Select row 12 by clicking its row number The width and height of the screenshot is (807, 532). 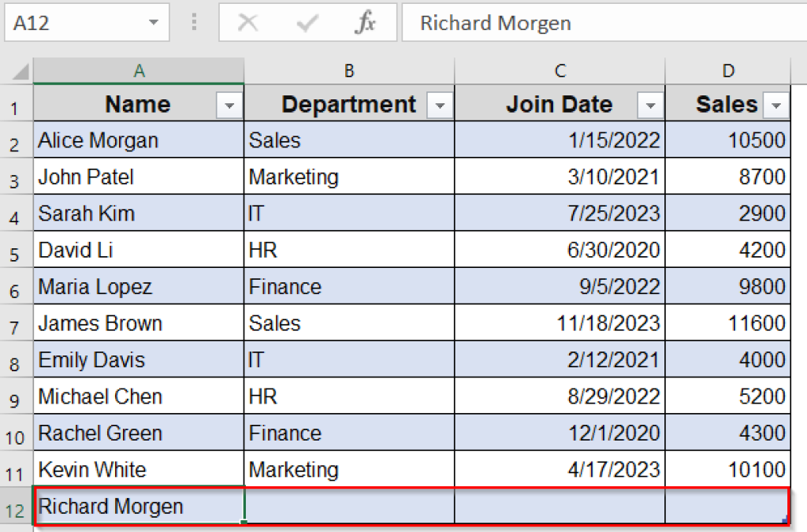click(16, 507)
